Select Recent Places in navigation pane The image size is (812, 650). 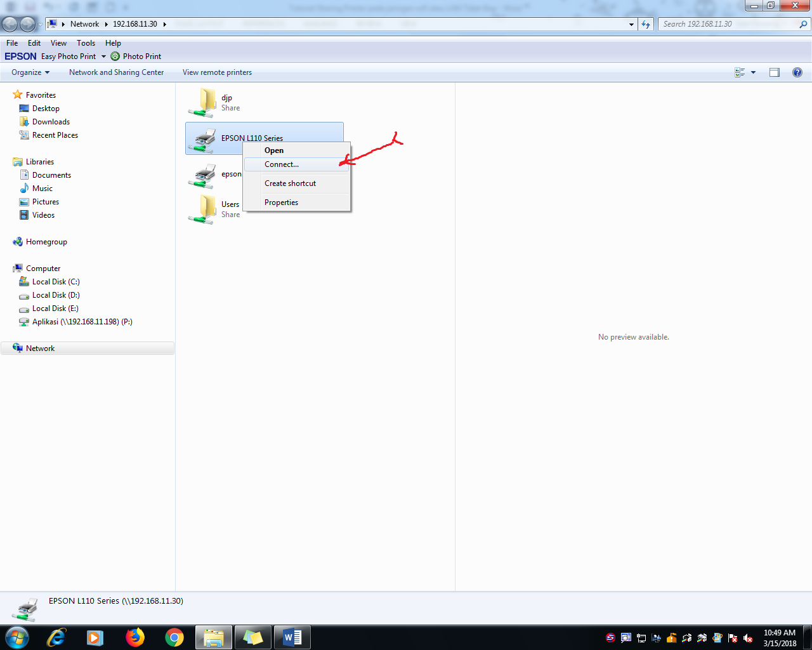(x=55, y=135)
